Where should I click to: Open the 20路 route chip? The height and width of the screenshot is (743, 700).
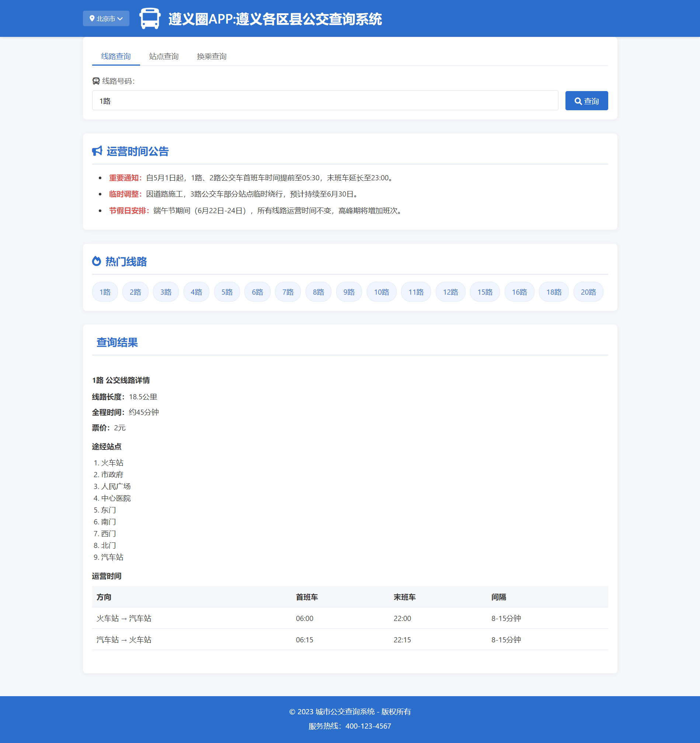point(588,292)
